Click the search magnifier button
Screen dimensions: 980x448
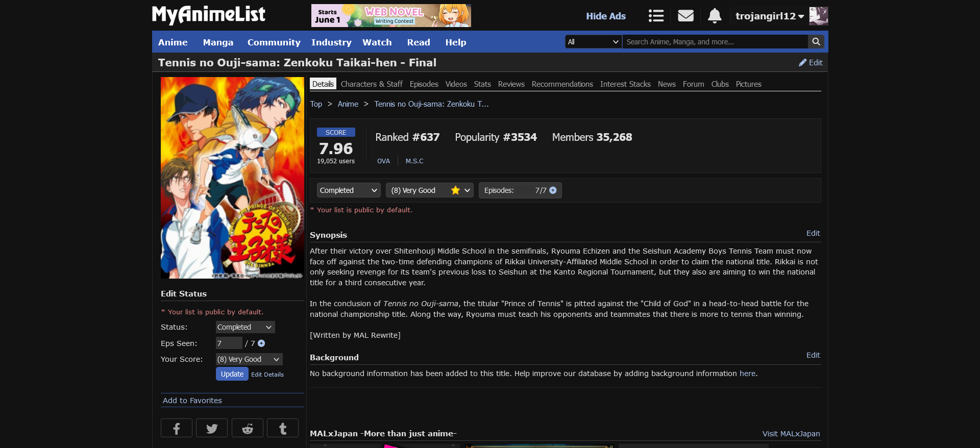pyautogui.click(x=816, y=42)
